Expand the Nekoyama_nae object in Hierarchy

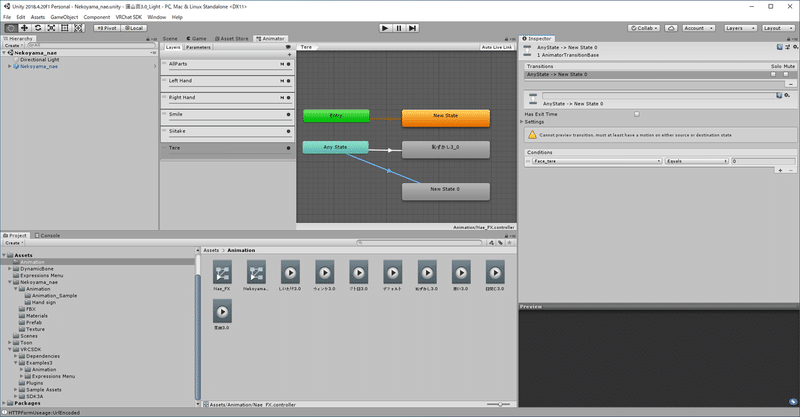[10, 66]
